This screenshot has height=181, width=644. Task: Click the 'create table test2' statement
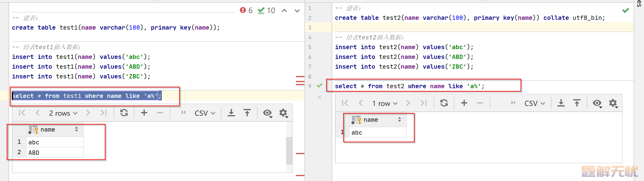470,18
